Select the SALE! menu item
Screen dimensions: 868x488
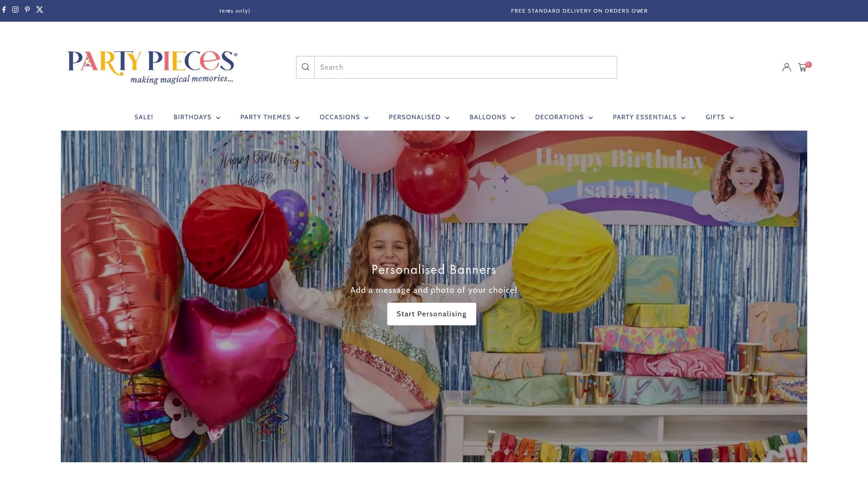(143, 117)
